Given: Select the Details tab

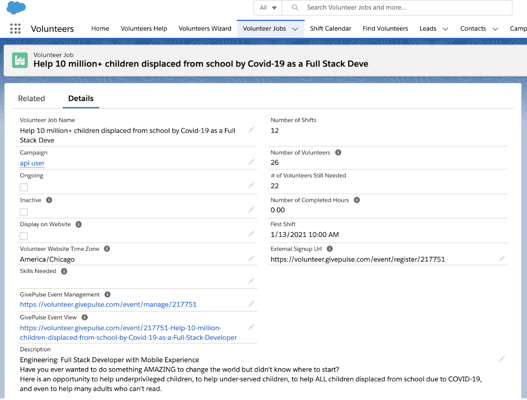Looking at the screenshot, I should (x=81, y=98).
